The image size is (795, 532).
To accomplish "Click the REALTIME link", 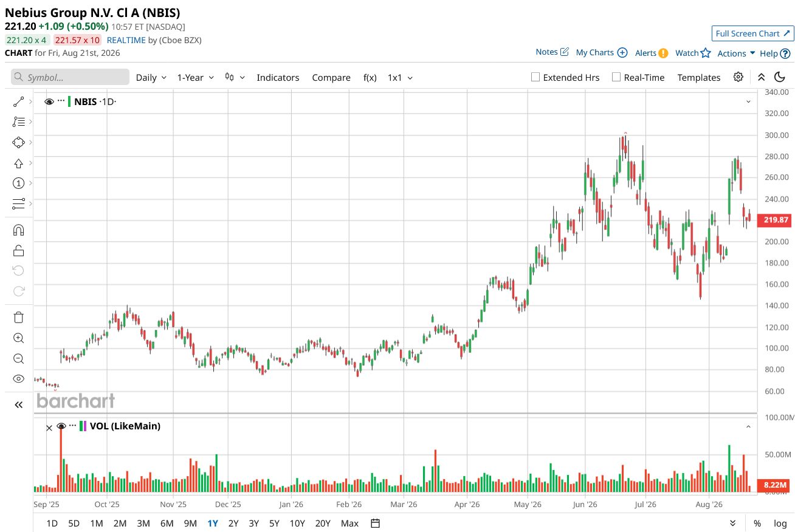I will pyautogui.click(x=126, y=40).
